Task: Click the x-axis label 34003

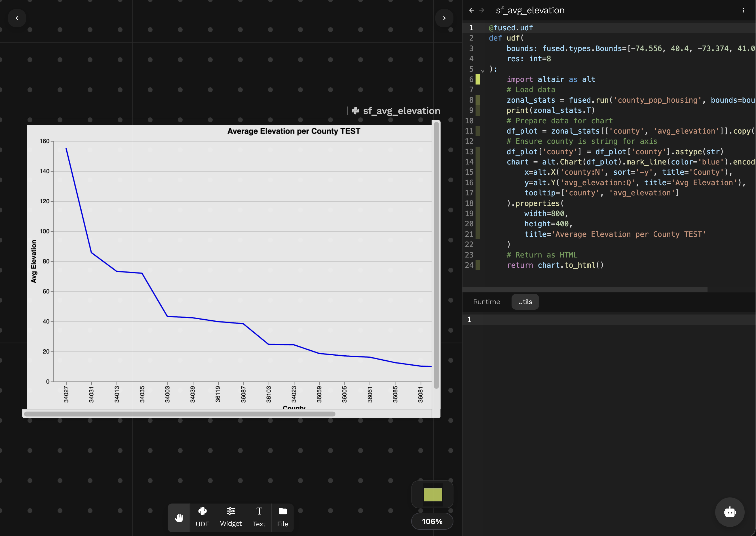Action: click(167, 394)
